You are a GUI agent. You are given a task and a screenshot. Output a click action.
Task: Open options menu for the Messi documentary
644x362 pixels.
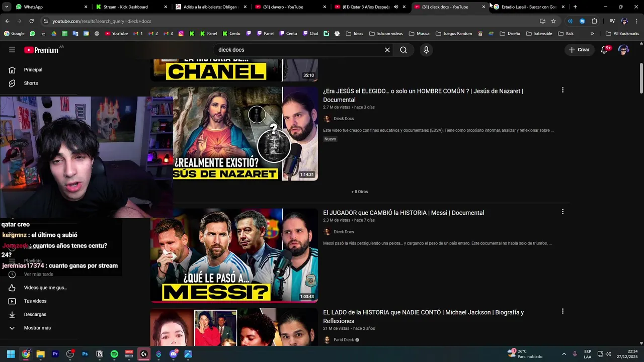pyautogui.click(x=562, y=212)
